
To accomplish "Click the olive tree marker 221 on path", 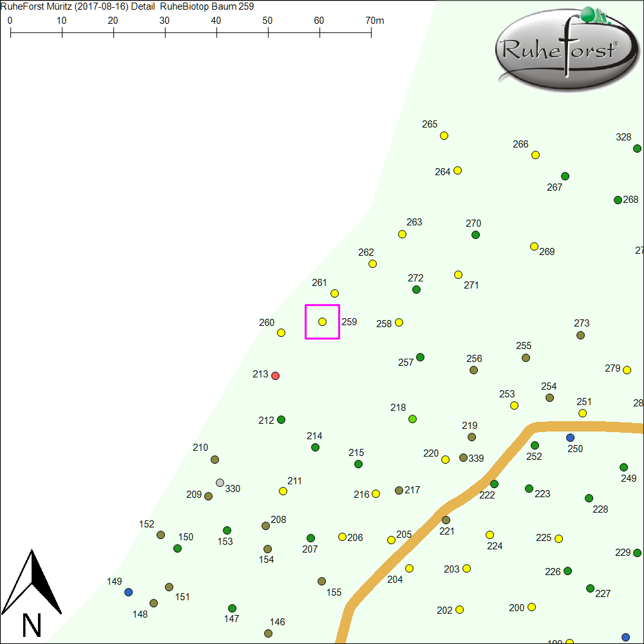I will [x=446, y=520].
